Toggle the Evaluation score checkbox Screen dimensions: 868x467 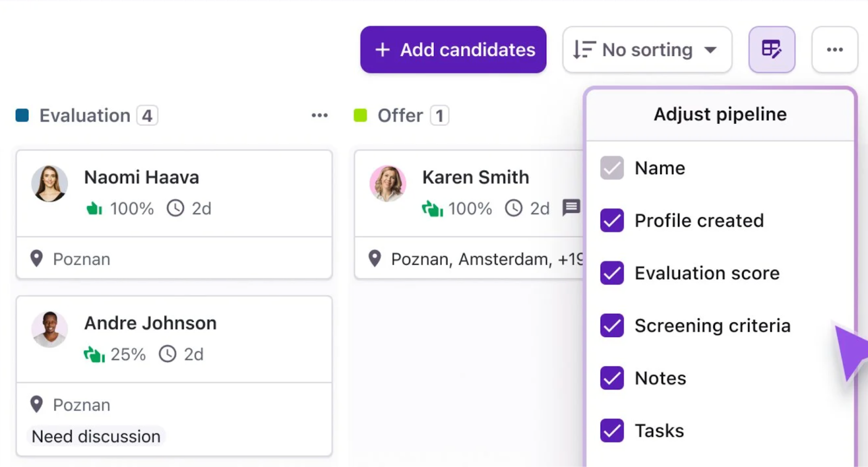612,273
